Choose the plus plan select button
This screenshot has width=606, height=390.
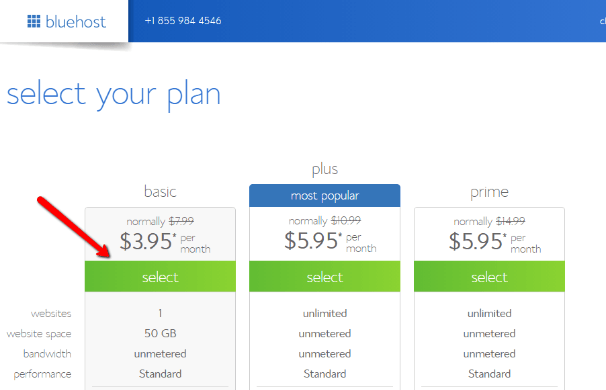pos(325,276)
